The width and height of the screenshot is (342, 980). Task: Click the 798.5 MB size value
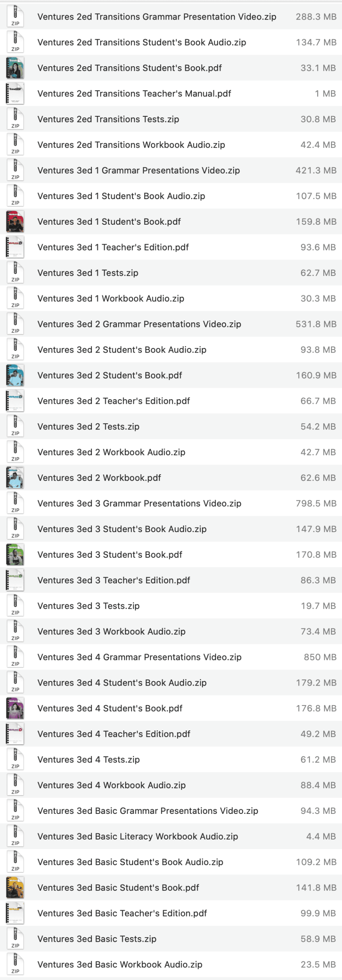click(x=316, y=504)
